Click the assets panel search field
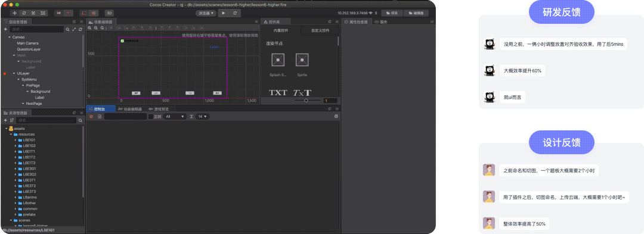Screen dimensions: 644x234 coord(47,120)
